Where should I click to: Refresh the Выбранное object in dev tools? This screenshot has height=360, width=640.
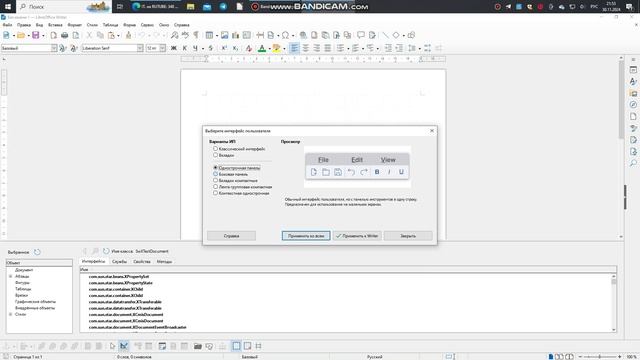click(37, 252)
